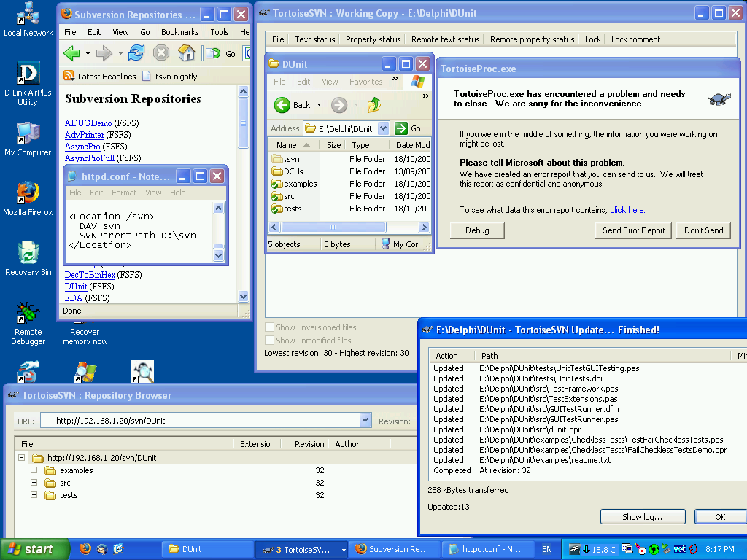Click 'click here' link in error dialog
The width and height of the screenshot is (747, 560).
[x=627, y=210]
